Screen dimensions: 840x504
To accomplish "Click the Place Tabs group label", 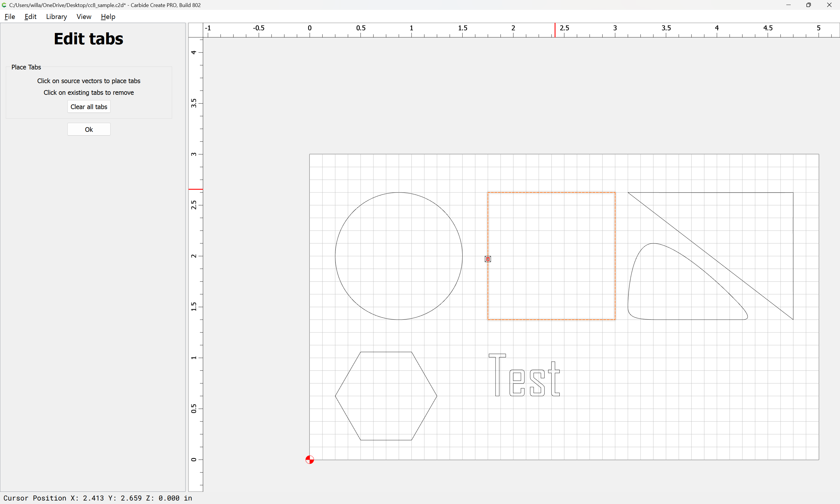I will click(26, 67).
